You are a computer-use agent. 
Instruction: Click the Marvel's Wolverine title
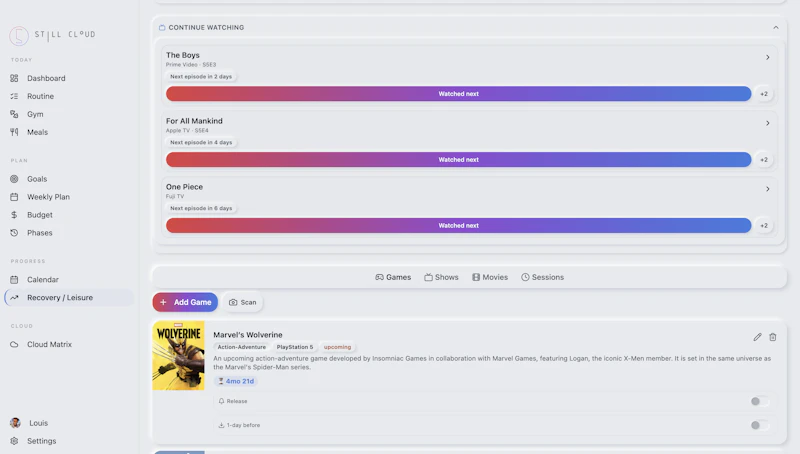coord(247,335)
